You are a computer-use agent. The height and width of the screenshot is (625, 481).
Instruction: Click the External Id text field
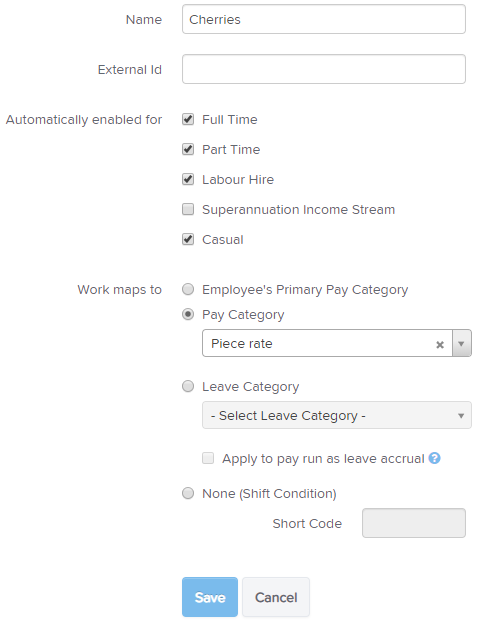click(324, 69)
